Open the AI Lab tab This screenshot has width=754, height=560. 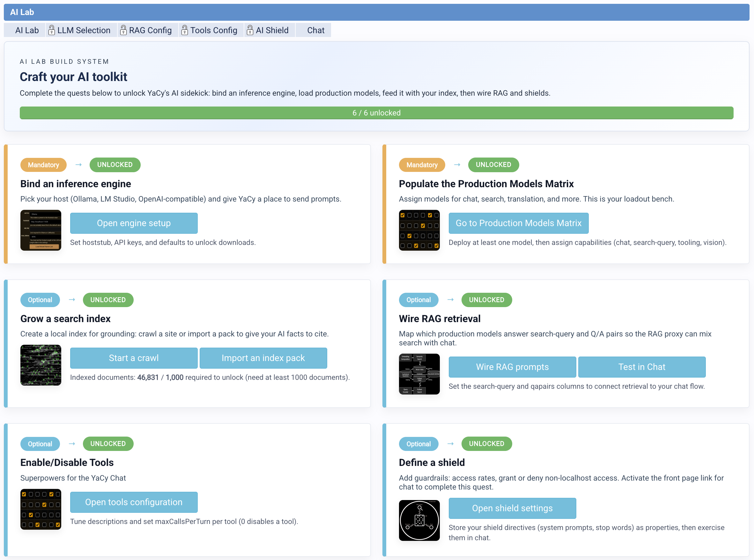(27, 30)
